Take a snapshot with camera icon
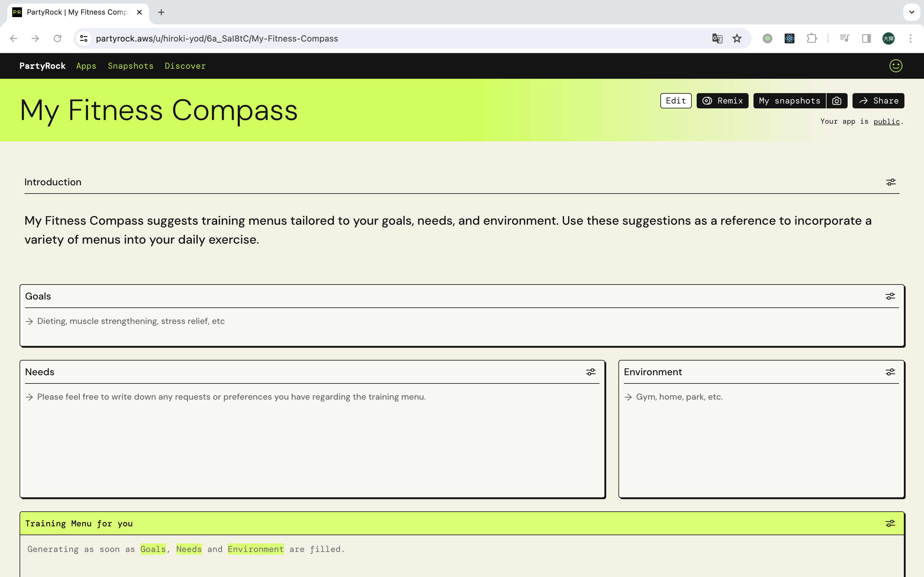The width and height of the screenshot is (924, 577). (837, 101)
